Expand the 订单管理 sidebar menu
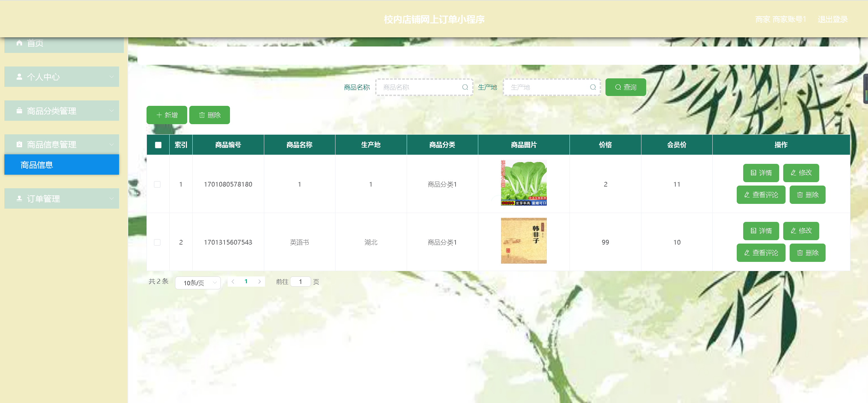 click(62, 198)
